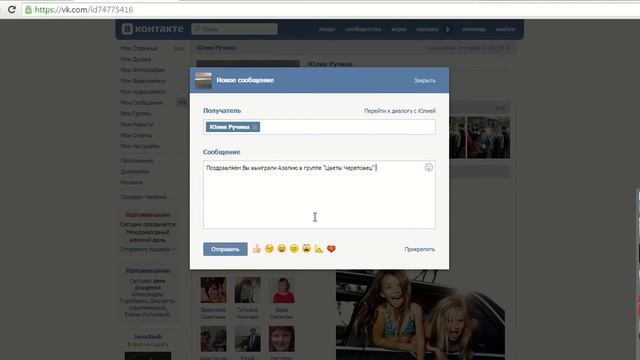Insert the red heart emoji
Screen dimensions: 640x360
tap(331, 249)
